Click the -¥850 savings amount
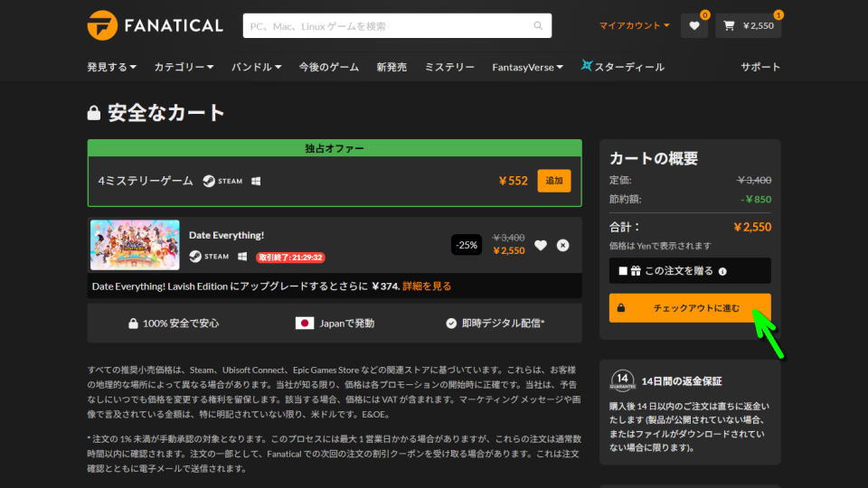The width and height of the screenshot is (868, 488). click(756, 199)
